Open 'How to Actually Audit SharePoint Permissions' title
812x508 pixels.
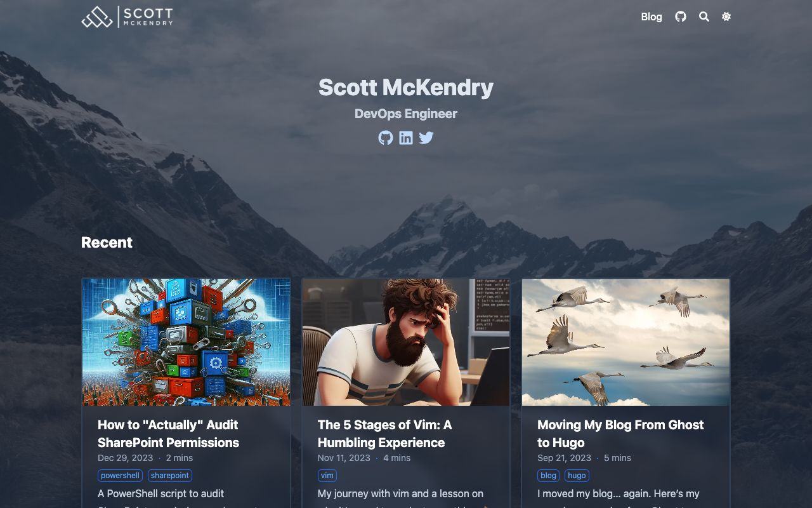coord(169,434)
